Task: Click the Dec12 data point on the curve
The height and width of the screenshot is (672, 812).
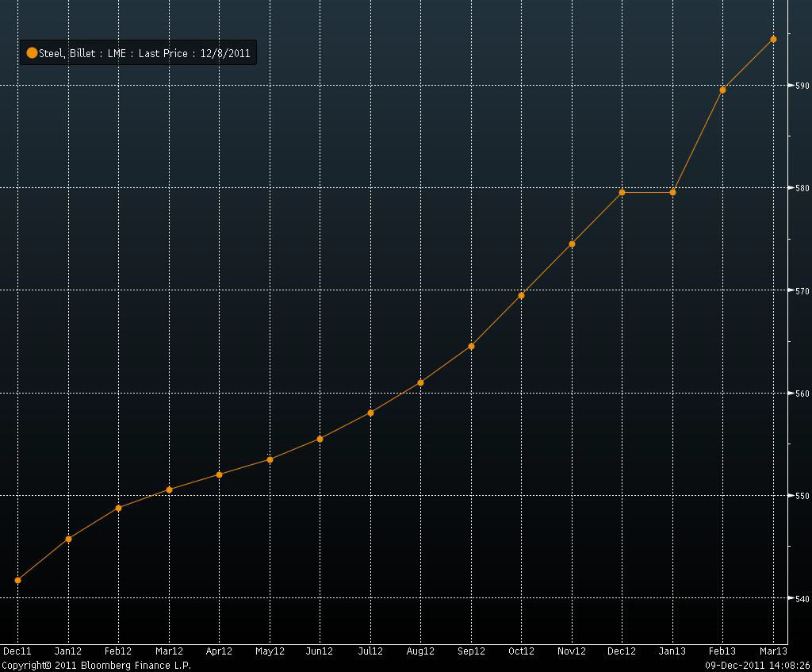Action: (x=622, y=193)
